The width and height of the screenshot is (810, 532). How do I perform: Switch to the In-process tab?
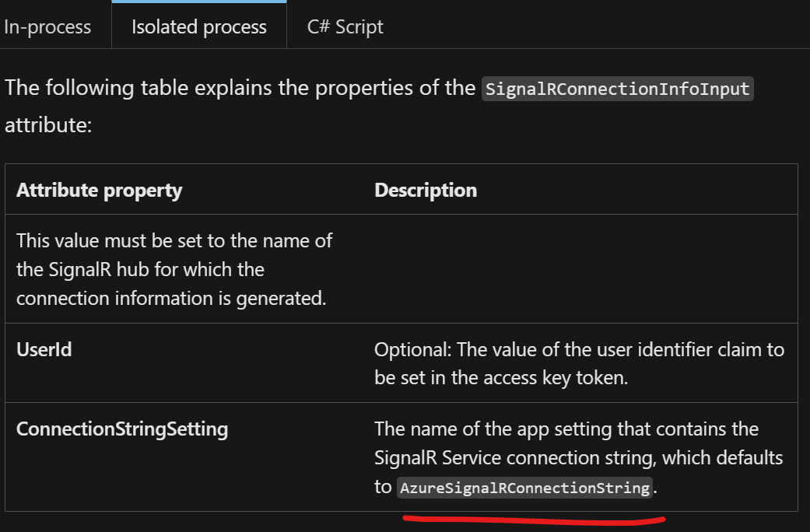47,27
